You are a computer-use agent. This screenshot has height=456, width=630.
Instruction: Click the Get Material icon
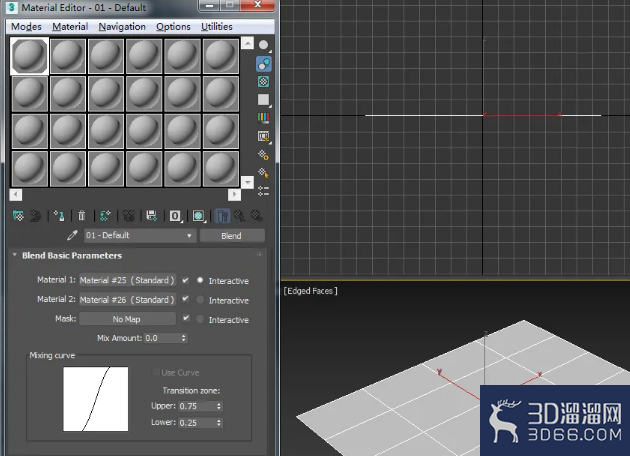18,216
